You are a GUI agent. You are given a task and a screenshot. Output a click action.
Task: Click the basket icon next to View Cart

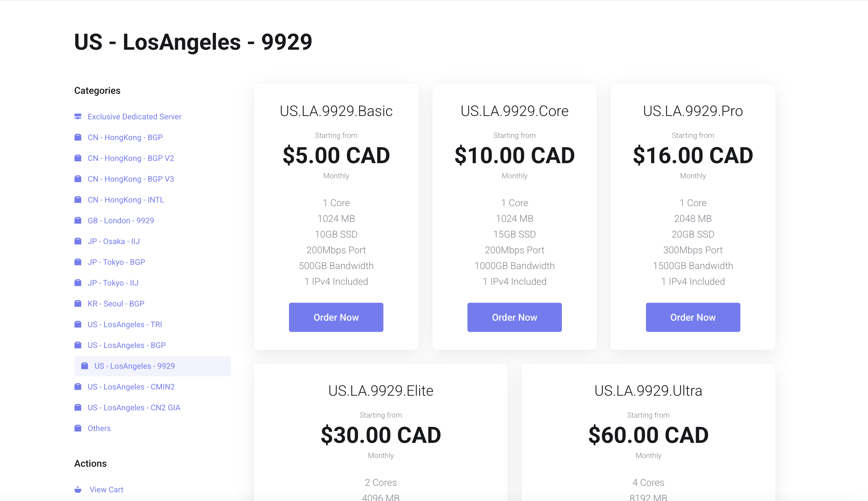(78, 489)
